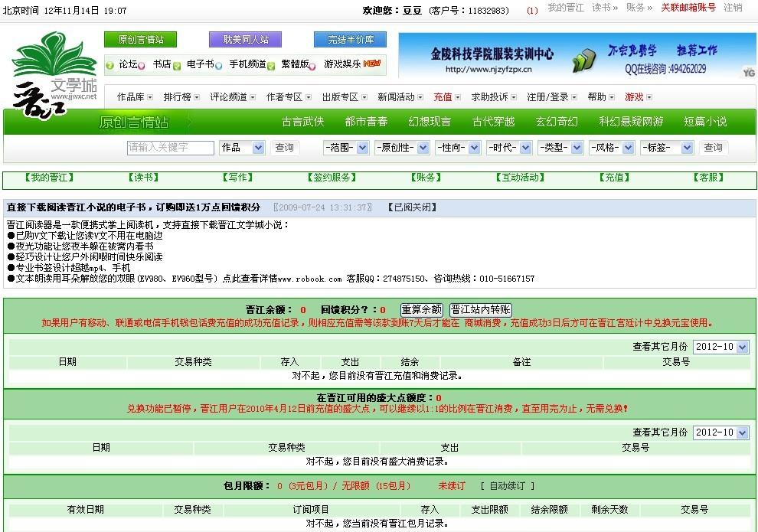Expand the 帮助 menu

pos(601,97)
